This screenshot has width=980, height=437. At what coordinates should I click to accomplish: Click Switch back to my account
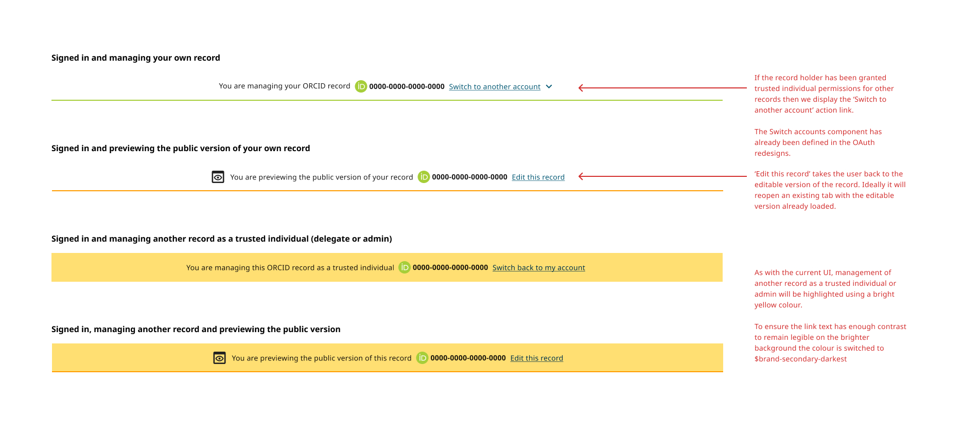(539, 267)
